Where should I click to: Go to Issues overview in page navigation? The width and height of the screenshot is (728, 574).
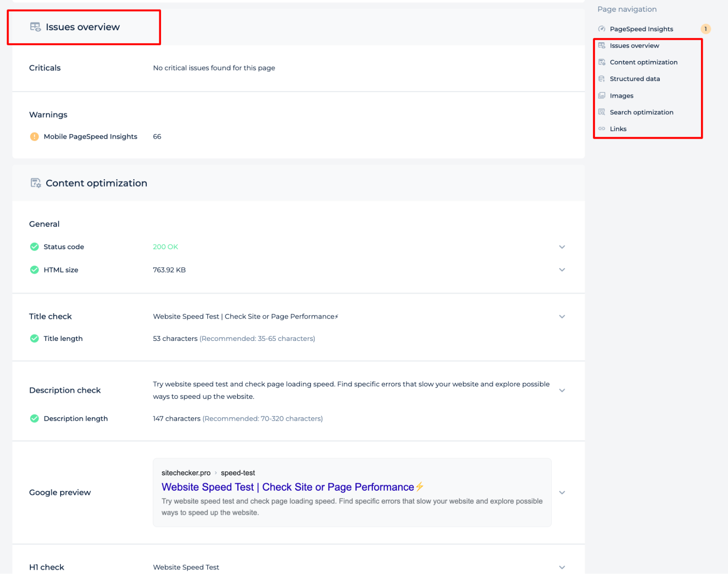(634, 46)
